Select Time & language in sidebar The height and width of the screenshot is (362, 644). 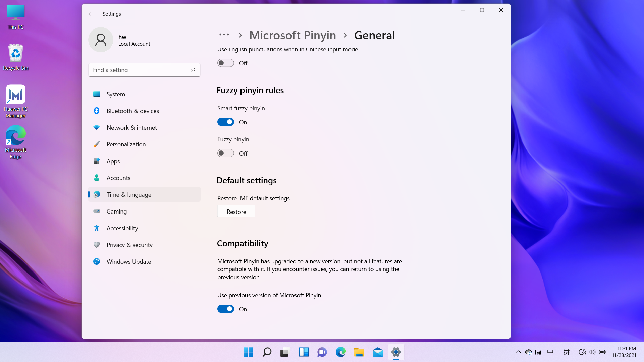144,195
